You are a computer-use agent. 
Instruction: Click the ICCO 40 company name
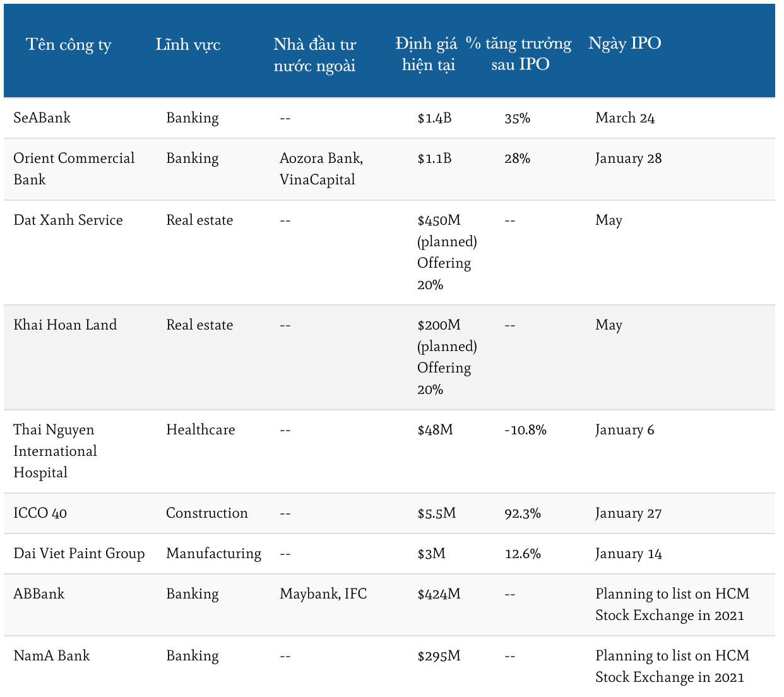point(40,513)
